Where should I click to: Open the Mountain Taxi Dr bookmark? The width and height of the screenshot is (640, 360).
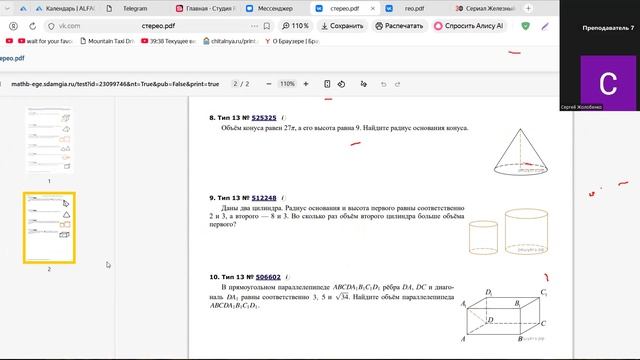pos(107,41)
